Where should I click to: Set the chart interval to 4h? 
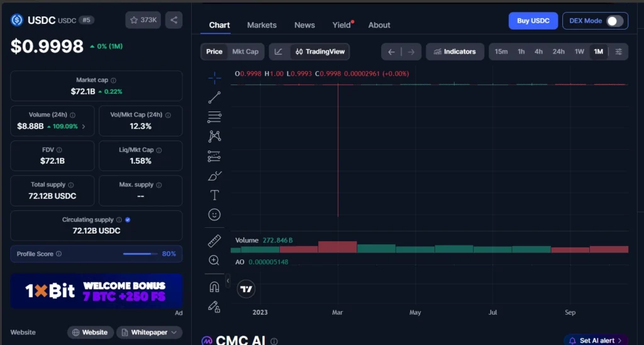click(538, 52)
